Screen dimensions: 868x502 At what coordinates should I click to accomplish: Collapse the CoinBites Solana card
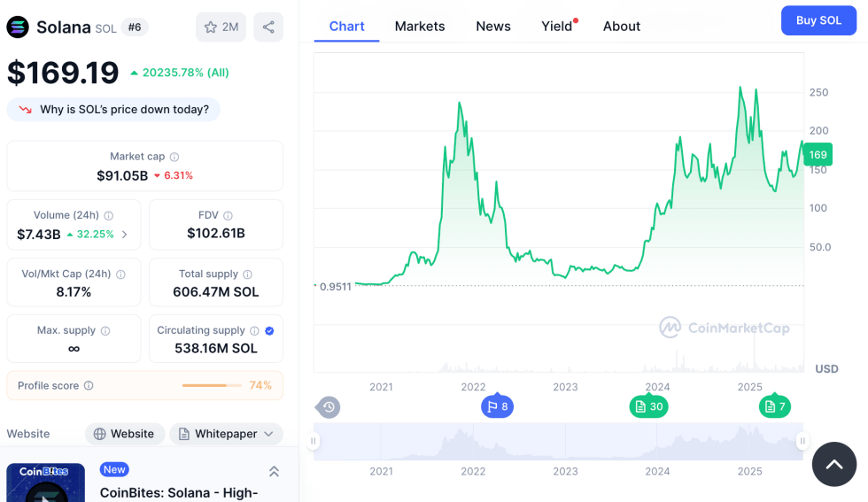(x=274, y=471)
